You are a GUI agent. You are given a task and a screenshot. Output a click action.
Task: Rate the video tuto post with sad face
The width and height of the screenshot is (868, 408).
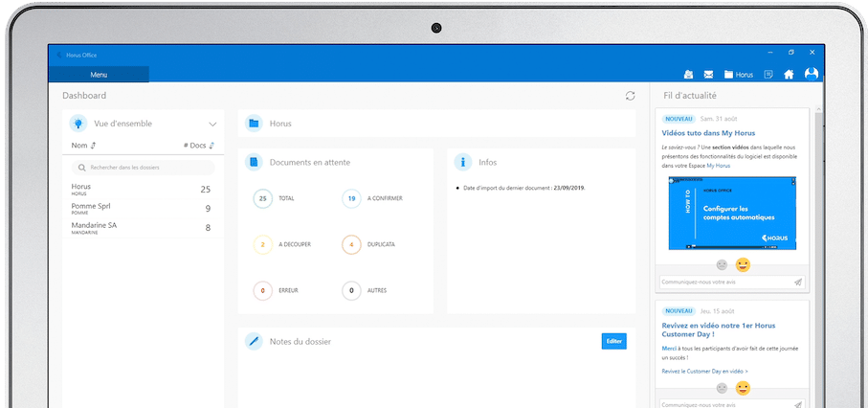[722, 265]
